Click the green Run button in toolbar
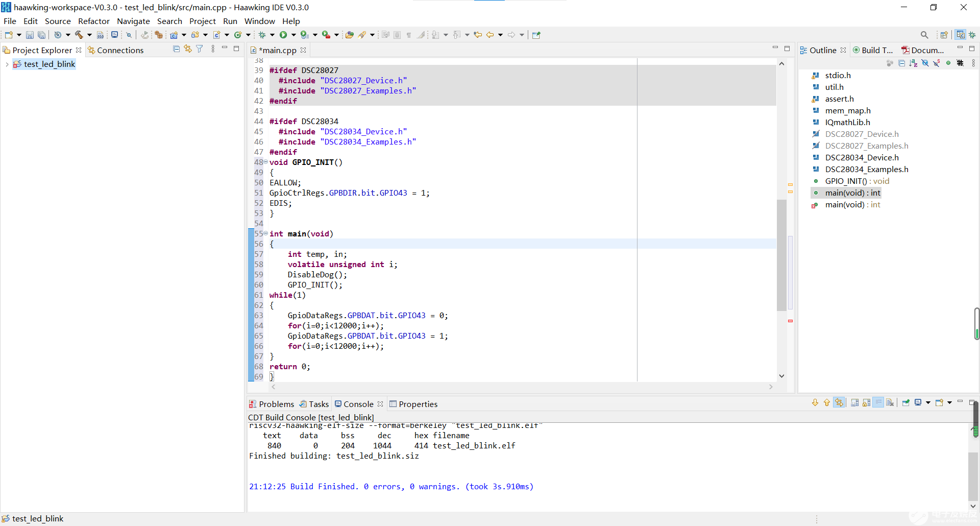The image size is (980, 526). point(283,35)
